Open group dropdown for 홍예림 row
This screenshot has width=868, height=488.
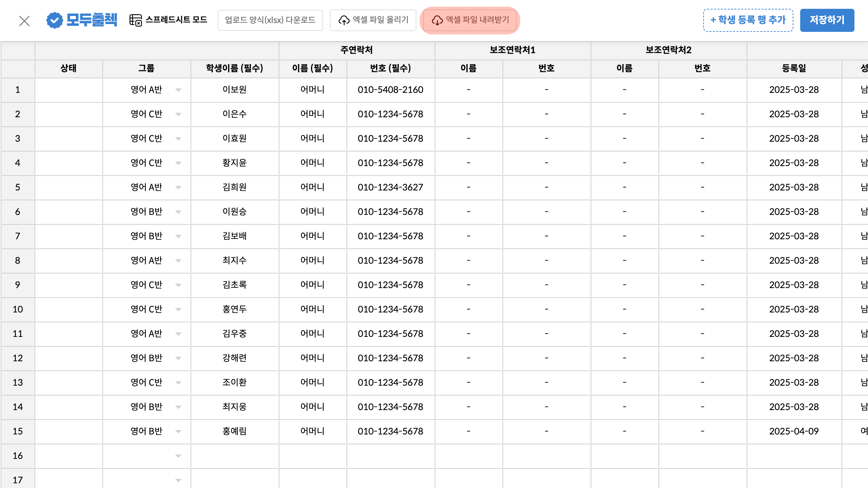click(x=178, y=432)
